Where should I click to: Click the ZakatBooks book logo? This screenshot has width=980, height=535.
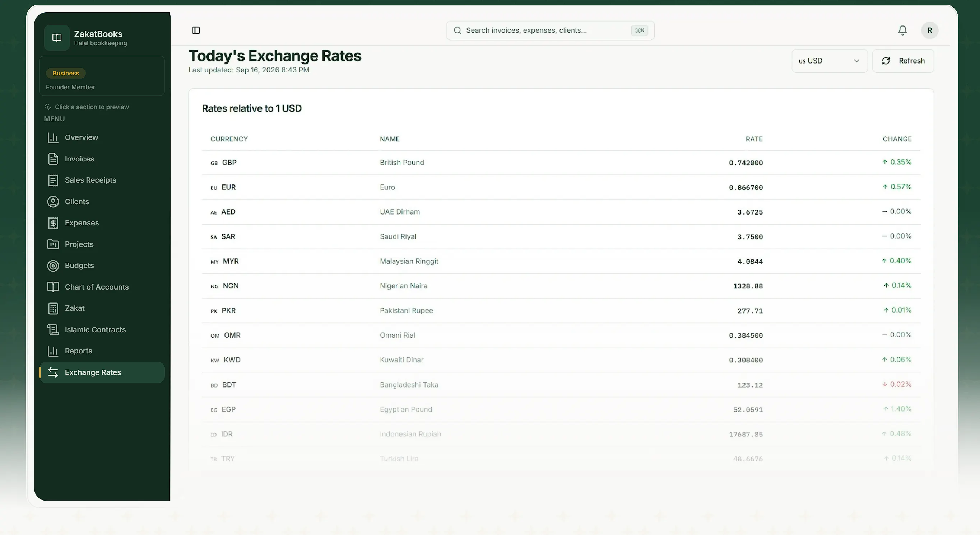point(57,38)
